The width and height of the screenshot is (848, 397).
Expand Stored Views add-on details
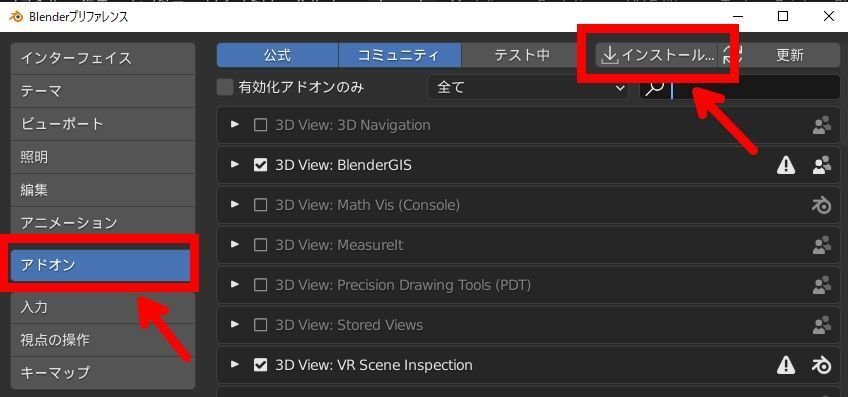coord(235,325)
